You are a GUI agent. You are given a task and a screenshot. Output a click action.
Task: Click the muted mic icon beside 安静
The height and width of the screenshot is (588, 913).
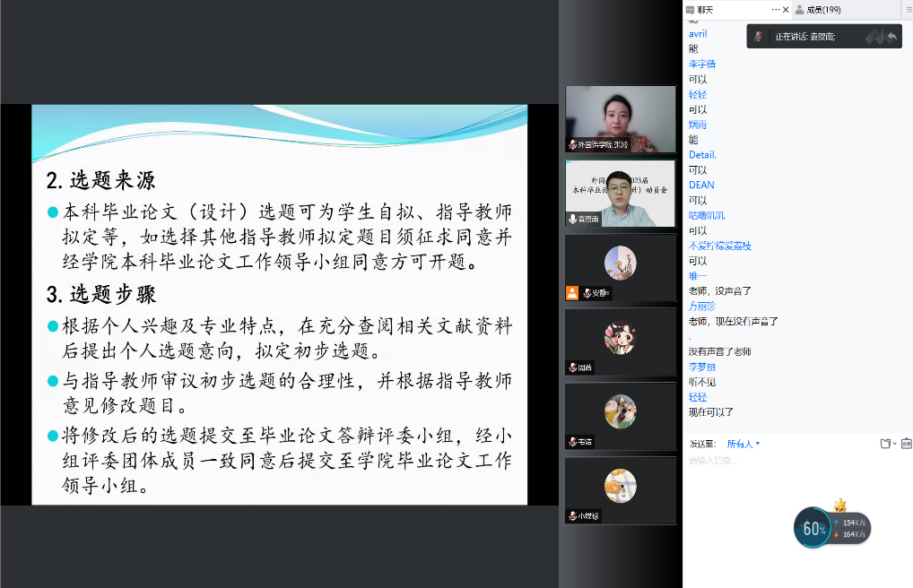click(x=587, y=293)
